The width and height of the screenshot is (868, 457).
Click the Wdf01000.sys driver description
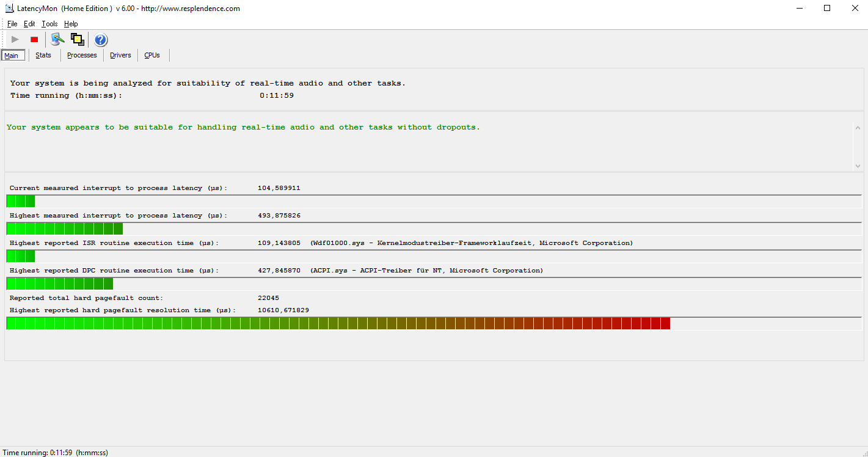pos(472,243)
